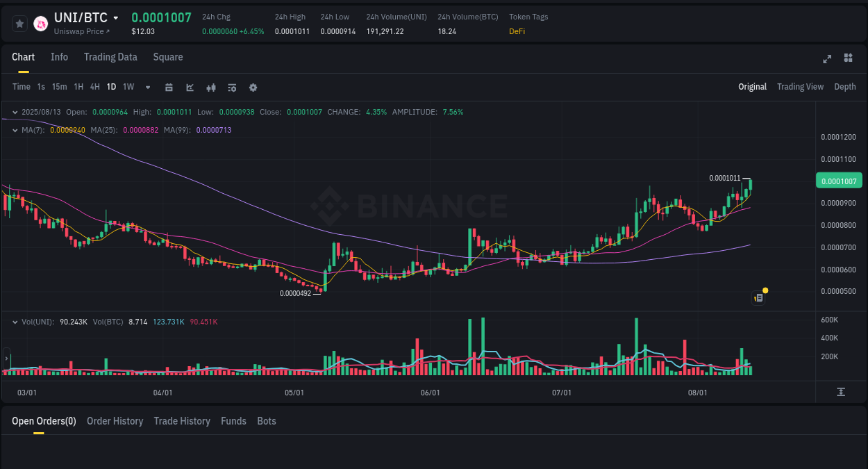Open the Order History tab
868x469 pixels.
pyautogui.click(x=115, y=421)
